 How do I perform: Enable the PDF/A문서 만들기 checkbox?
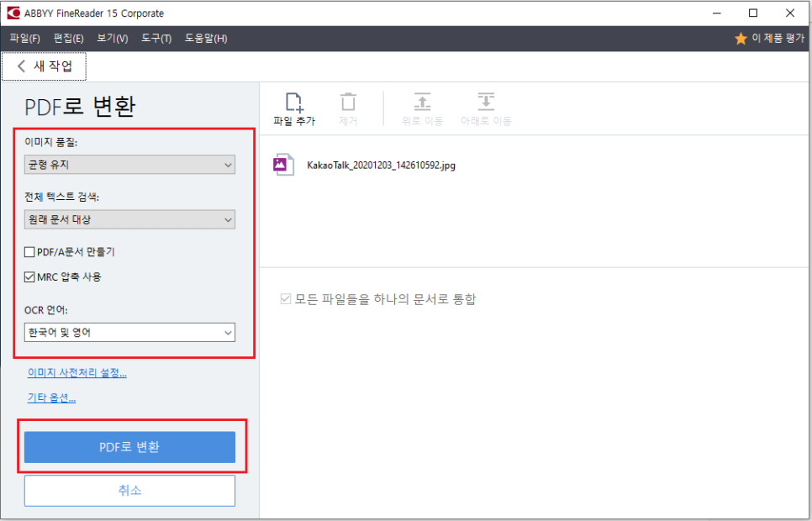[29, 252]
